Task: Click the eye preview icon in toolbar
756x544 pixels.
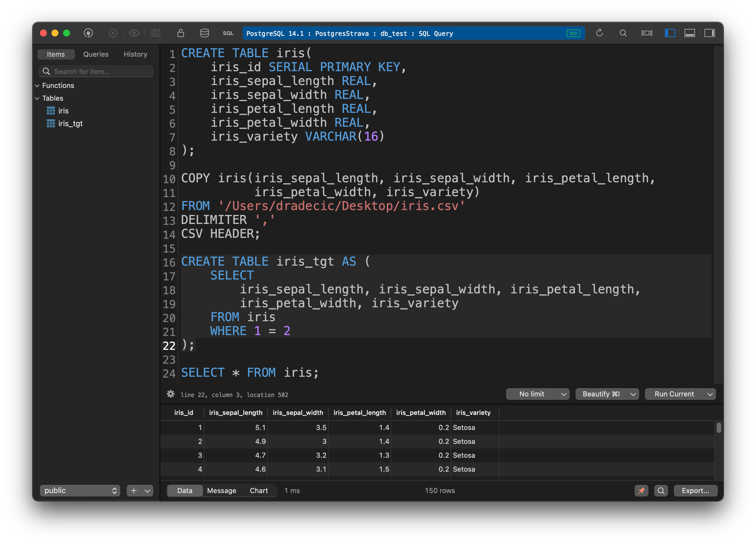Action: coord(134,33)
